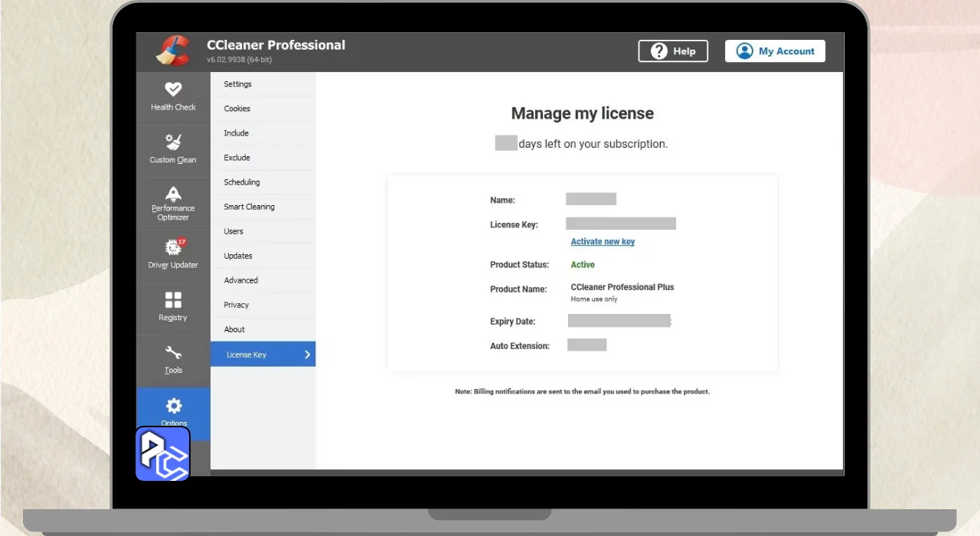Select the Updates options entry
This screenshot has width=980, height=536.
[237, 256]
